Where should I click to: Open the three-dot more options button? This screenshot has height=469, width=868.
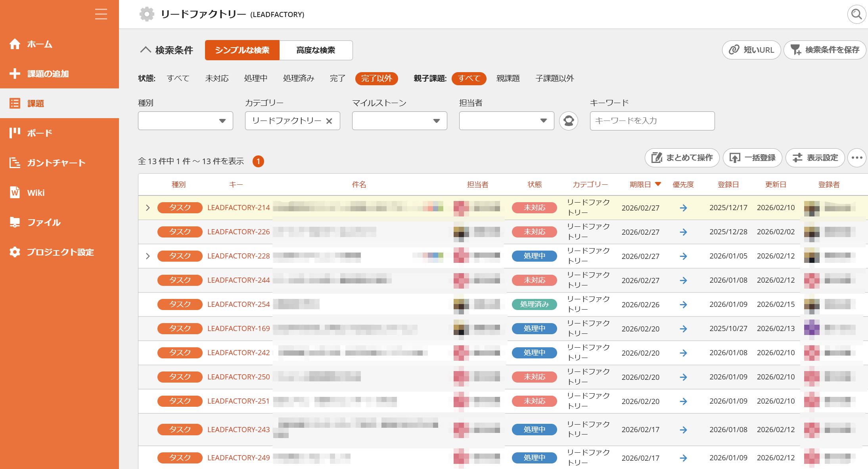pyautogui.click(x=857, y=158)
